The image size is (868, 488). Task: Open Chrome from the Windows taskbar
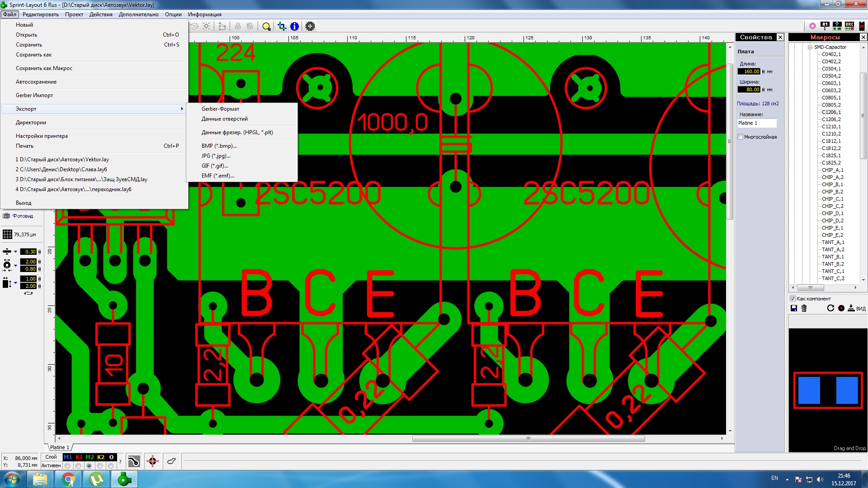click(68, 479)
